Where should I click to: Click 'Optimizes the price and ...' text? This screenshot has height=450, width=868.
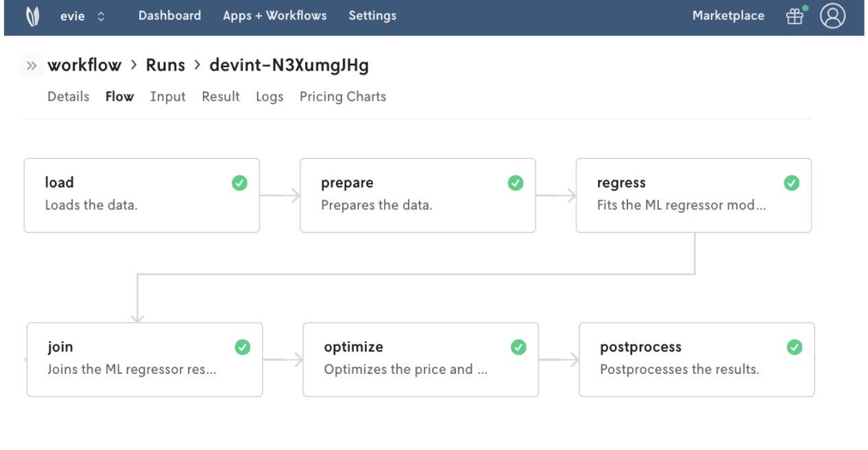(x=406, y=369)
